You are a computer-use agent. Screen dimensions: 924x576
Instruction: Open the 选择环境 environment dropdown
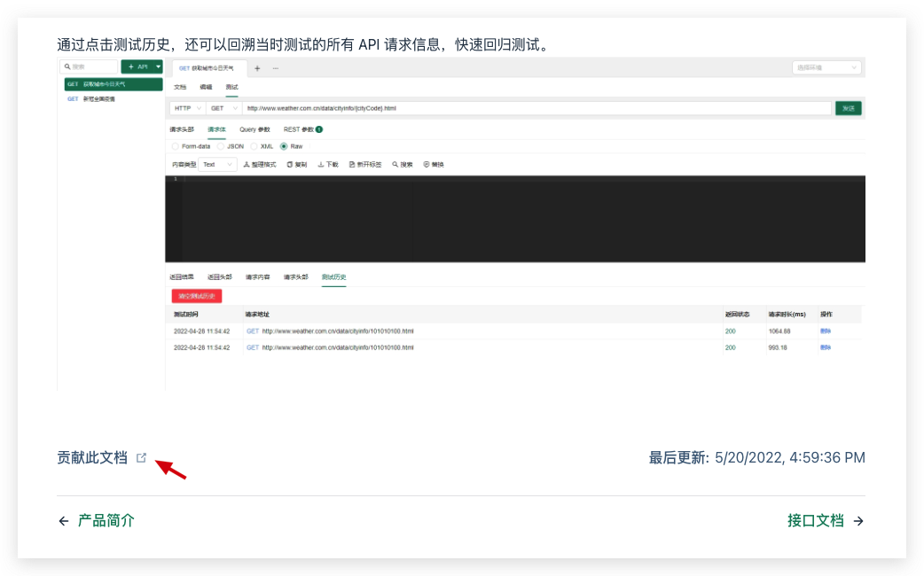pos(826,67)
